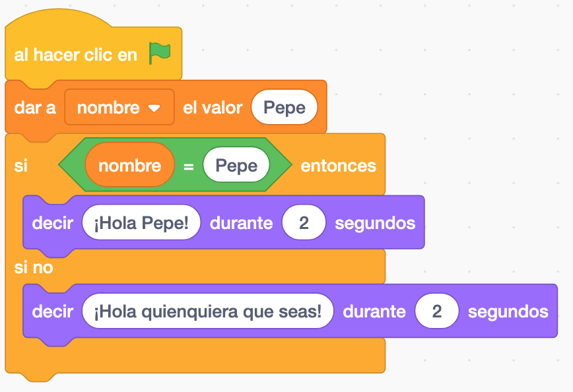Click the 'dar a' label on the orange block

(x=35, y=108)
